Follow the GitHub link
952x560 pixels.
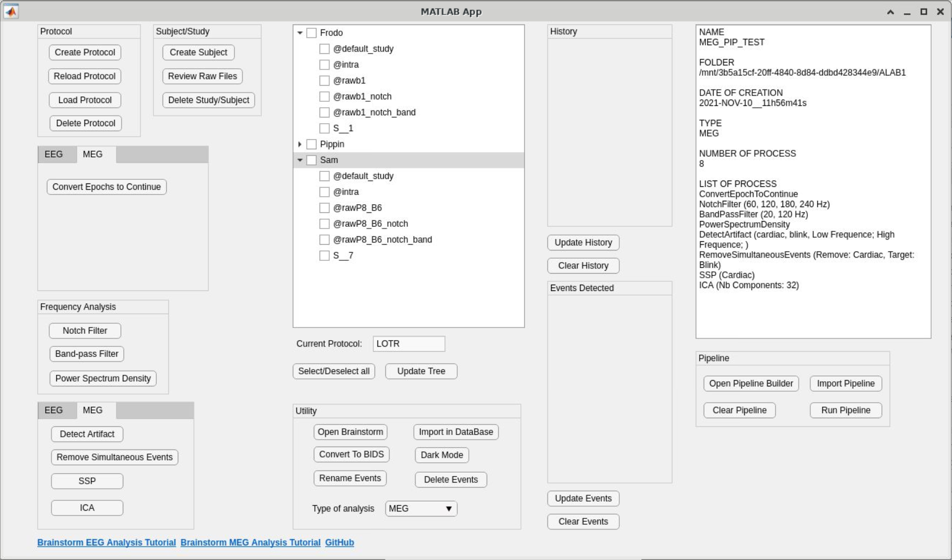pyautogui.click(x=339, y=543)
